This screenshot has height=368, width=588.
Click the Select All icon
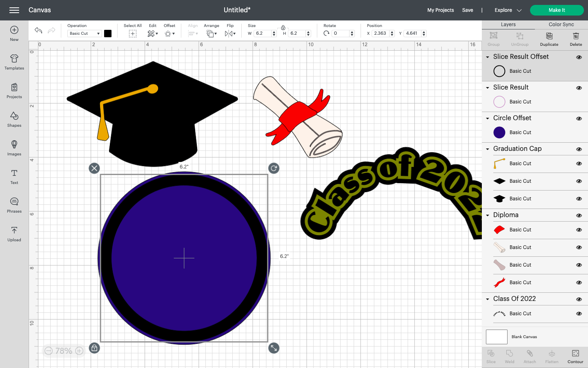pyautogui.click(x=133, y=34)
